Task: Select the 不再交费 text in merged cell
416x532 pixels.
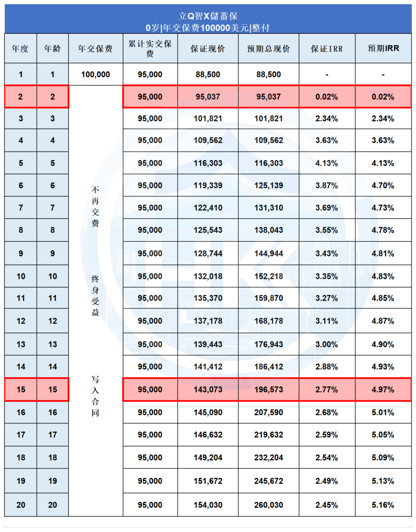Action: pos(95,206)
